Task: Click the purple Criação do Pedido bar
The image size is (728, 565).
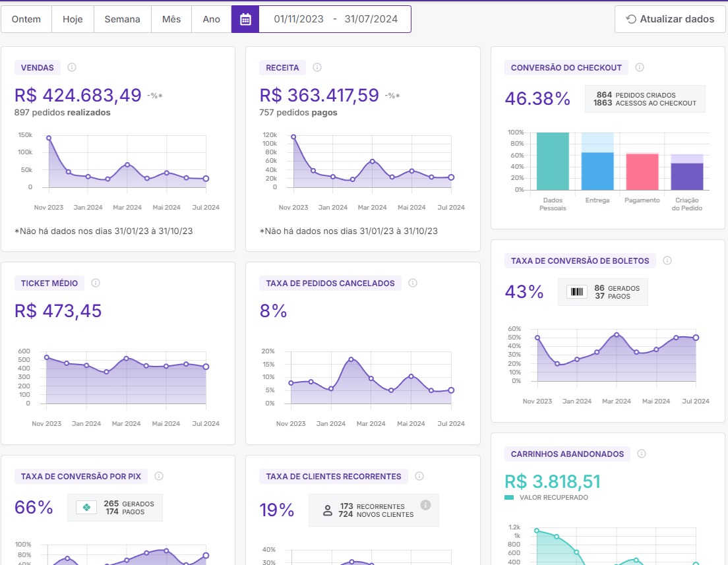Action: tap(686, 177)
